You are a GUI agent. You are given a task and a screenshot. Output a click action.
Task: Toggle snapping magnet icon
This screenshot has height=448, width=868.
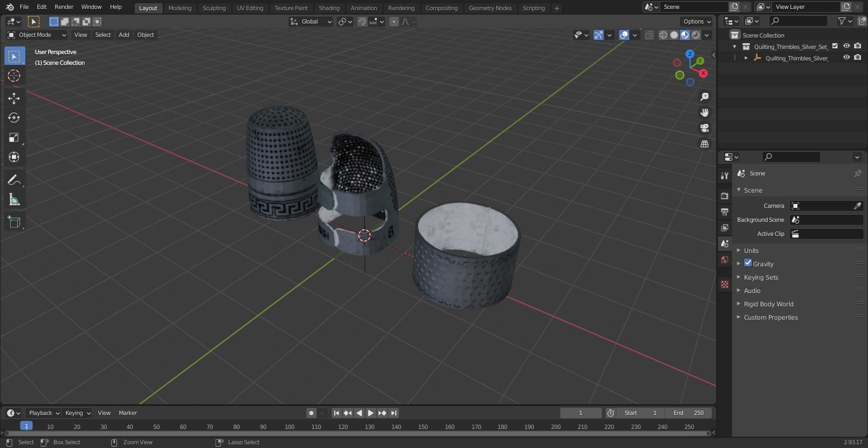362,22
